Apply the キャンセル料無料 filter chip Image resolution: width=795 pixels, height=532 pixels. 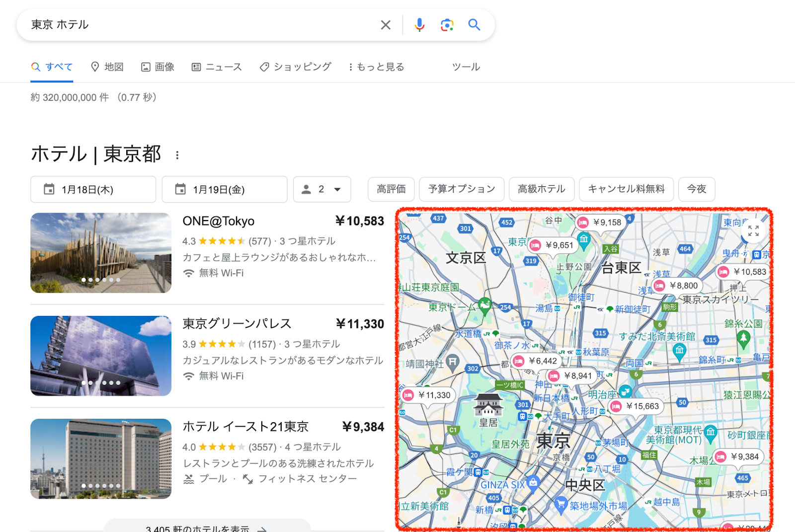point(626,189)
